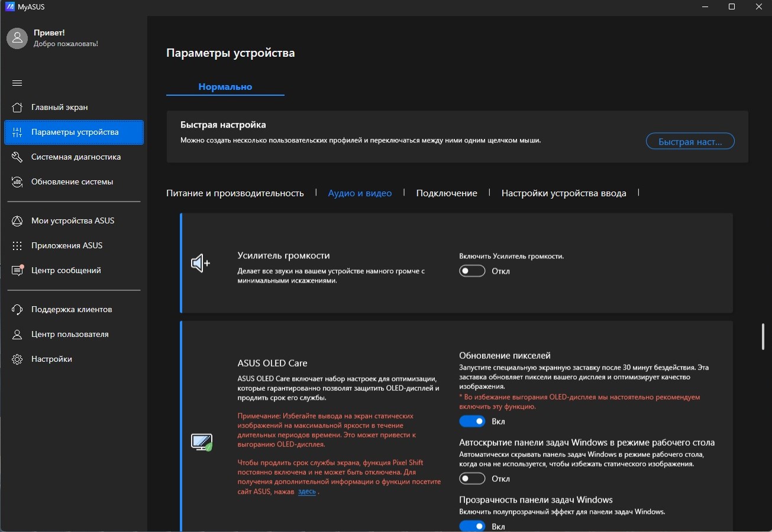Open Настройки устройства ввода tab
Image resolution: width=772 pixels, height=532 pixels.
coord(564,193)
